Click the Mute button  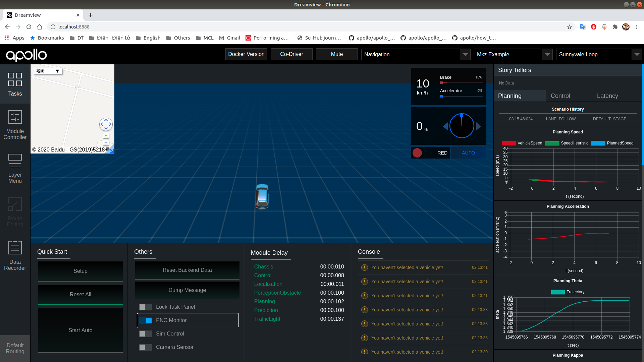pos(337,54)
